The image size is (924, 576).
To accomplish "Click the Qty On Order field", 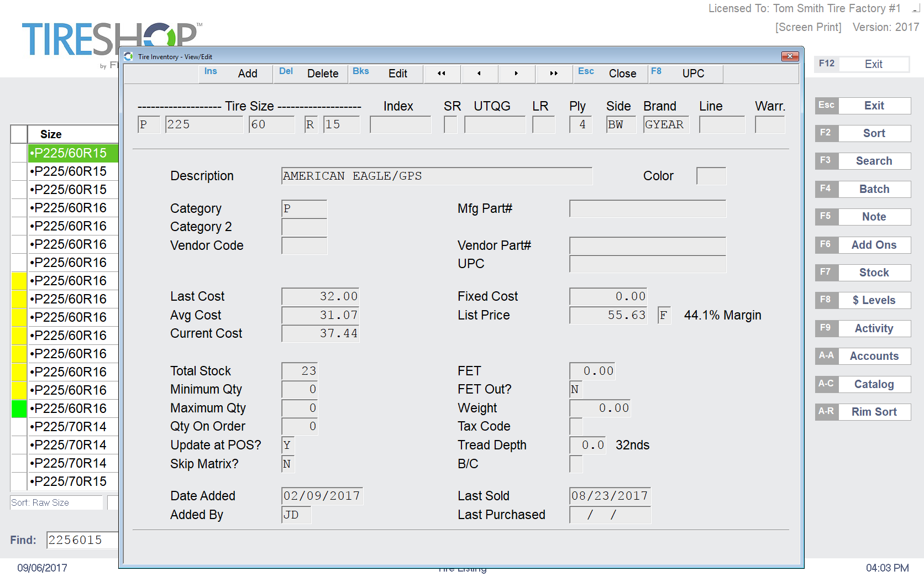I will (300, 426).
